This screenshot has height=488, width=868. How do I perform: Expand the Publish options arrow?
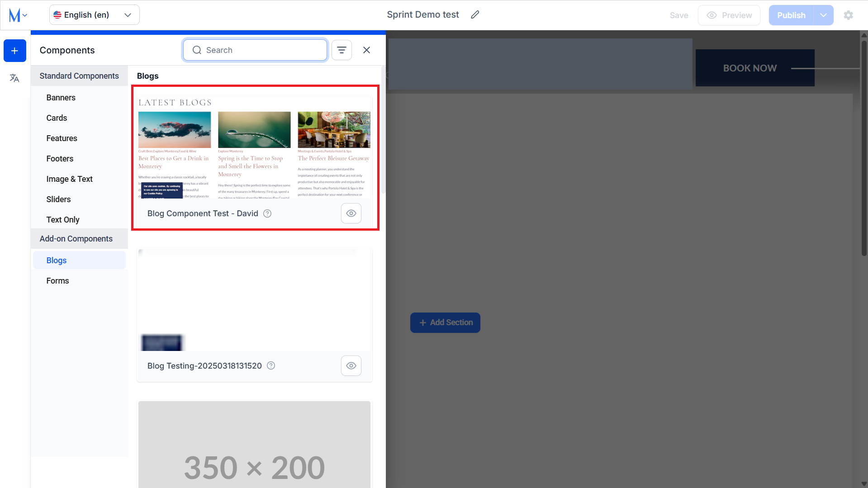click(824, 15)
